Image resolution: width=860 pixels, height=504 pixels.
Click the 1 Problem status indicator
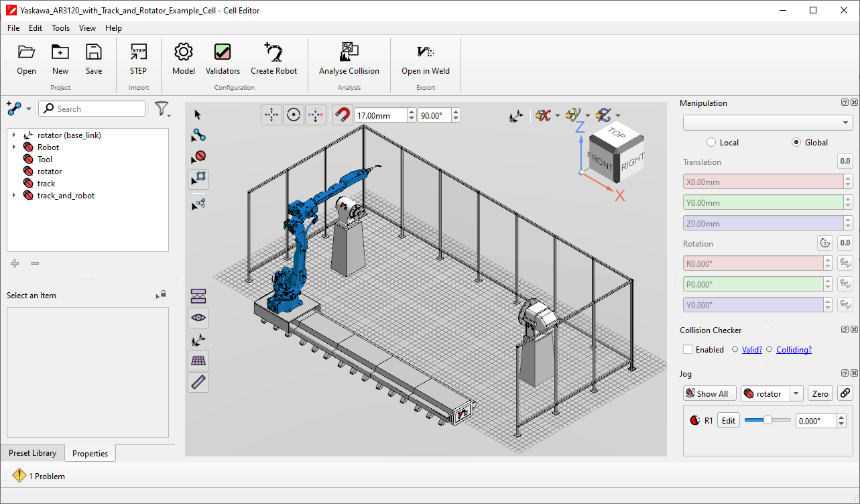(39, 476)
